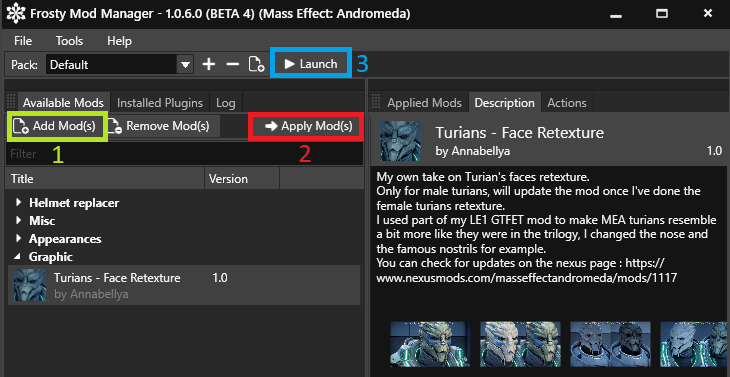
Task: Expand the Helmet replacer category
Action: 19,202
